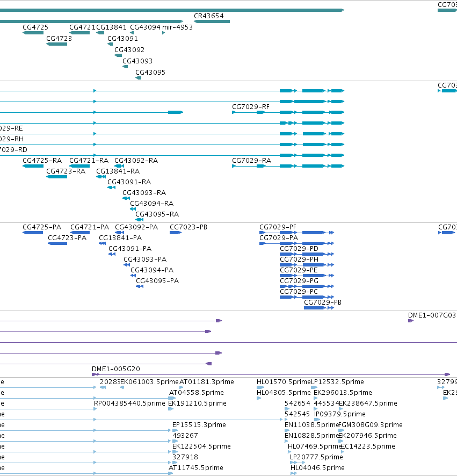Open EST label EN10828.5prime
The image size is (457, 476).
311,435
